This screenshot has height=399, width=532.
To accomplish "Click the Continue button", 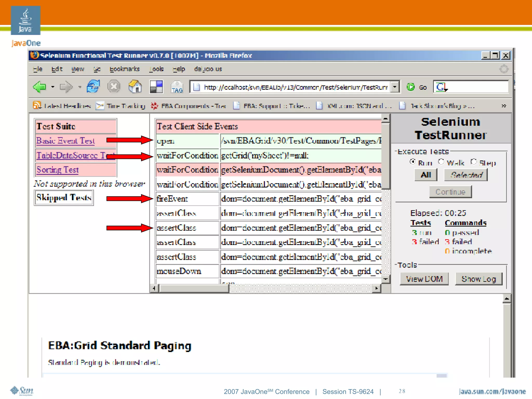I will coord(450,192).
